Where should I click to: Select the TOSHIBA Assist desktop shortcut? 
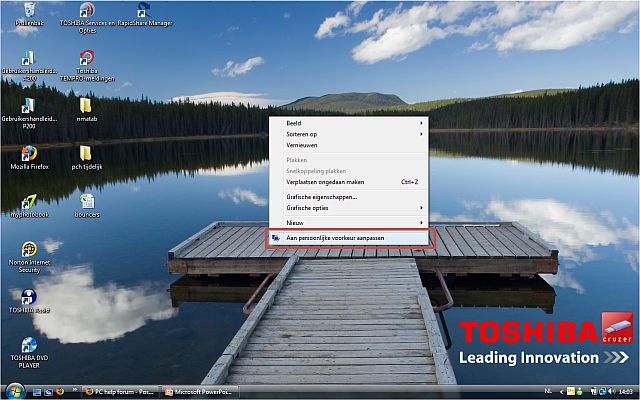click(29, 301)
